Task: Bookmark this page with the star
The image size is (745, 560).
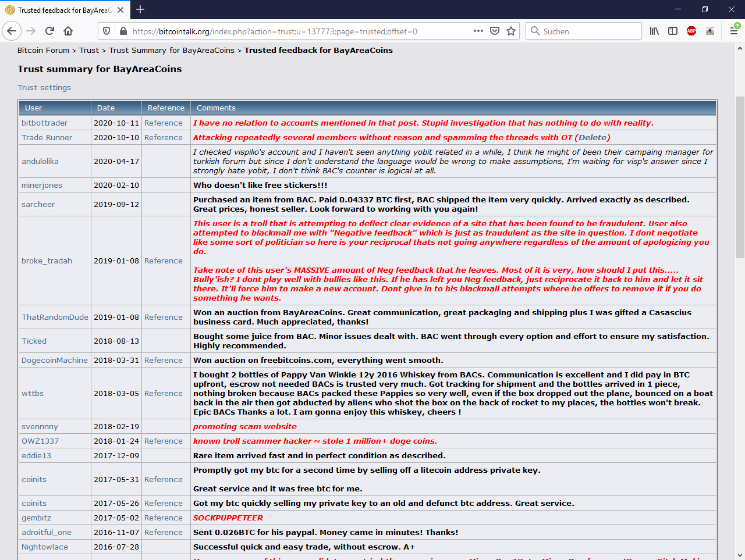Action: 511,31
